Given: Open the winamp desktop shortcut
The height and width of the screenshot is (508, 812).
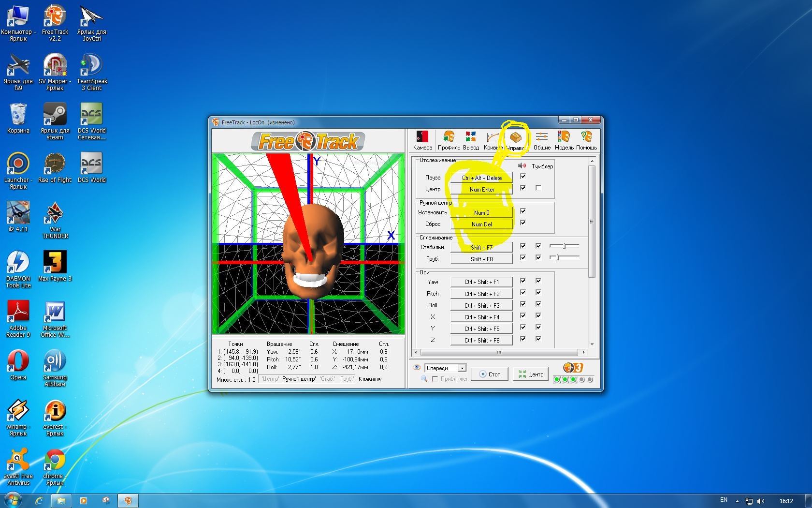Looking at the screenshot, I should click(x=18, y=418).
